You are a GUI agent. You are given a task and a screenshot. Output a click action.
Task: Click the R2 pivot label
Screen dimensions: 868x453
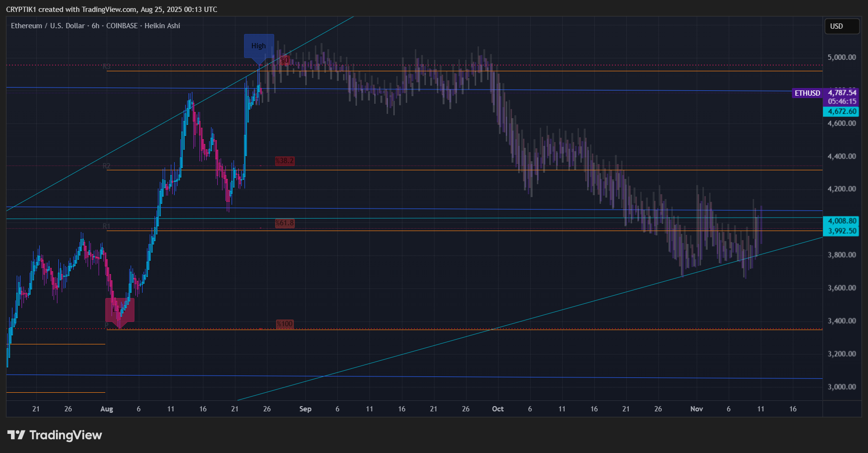coord(107,166)
